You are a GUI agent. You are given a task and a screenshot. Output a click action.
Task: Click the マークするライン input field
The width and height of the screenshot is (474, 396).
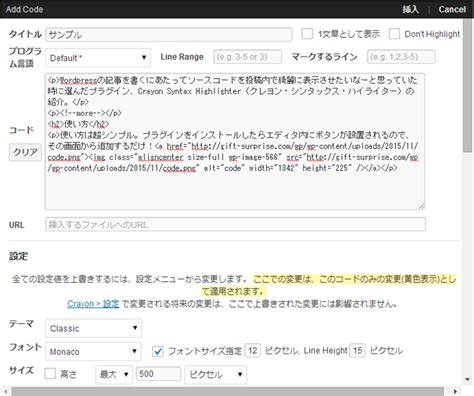tap(401, 57)
